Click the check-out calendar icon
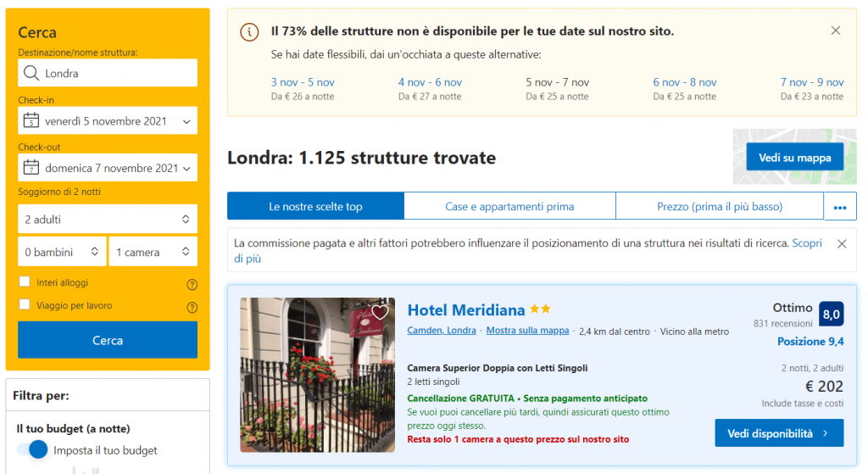 (x=31, y=168)
